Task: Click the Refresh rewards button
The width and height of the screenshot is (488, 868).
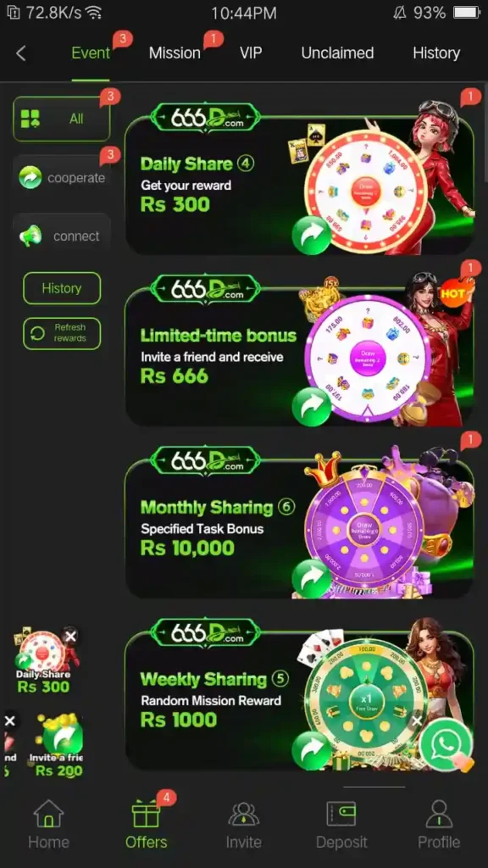Action: tap(62, 333)
